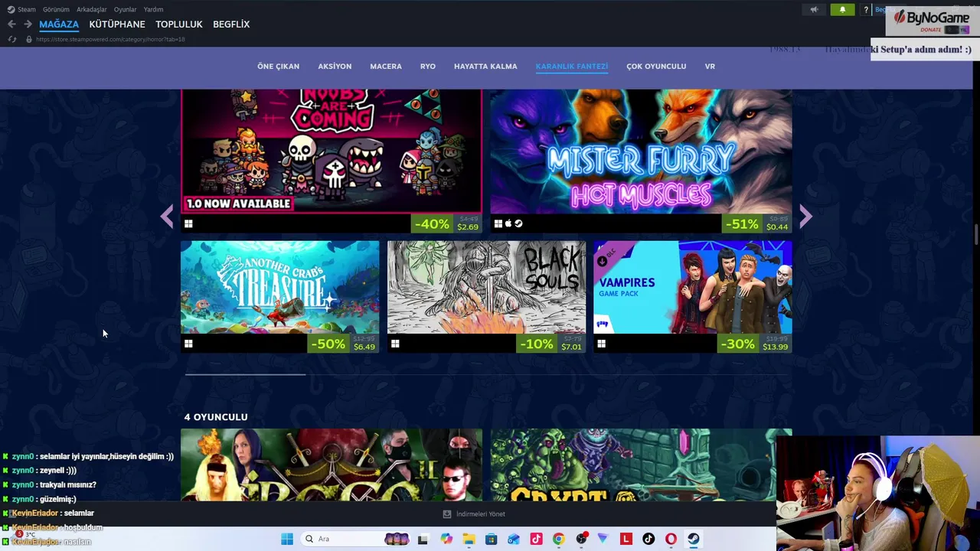Image resolution: width=980 pixels, height=551 pixels.
Task: Open Outlook icon on taskbar
Action: [514, 539]
